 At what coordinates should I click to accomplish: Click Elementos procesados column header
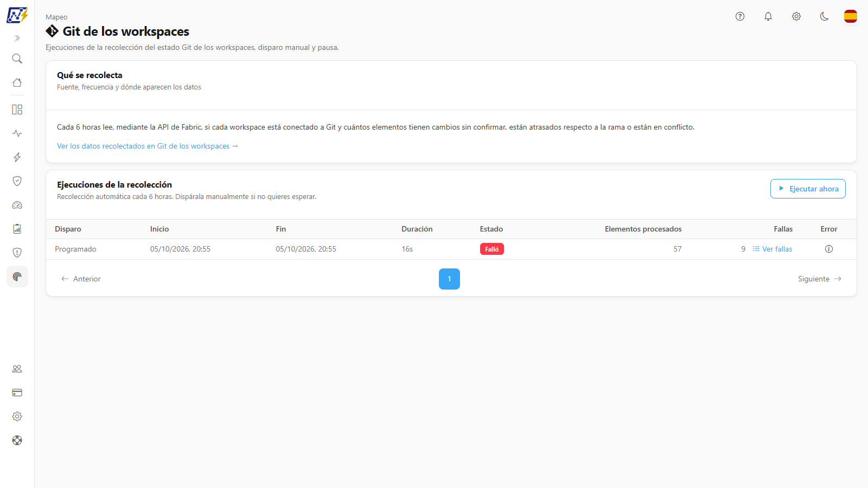[643, 229]
